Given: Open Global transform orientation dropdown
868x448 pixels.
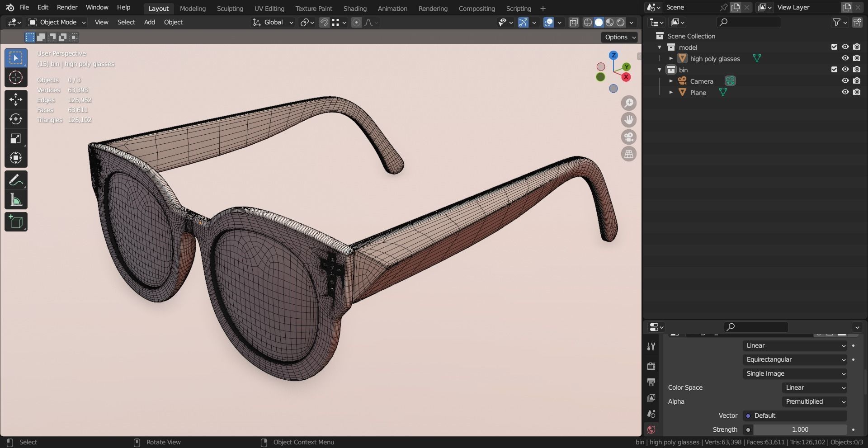Looking at the screenshot, I should pos(273,22).
